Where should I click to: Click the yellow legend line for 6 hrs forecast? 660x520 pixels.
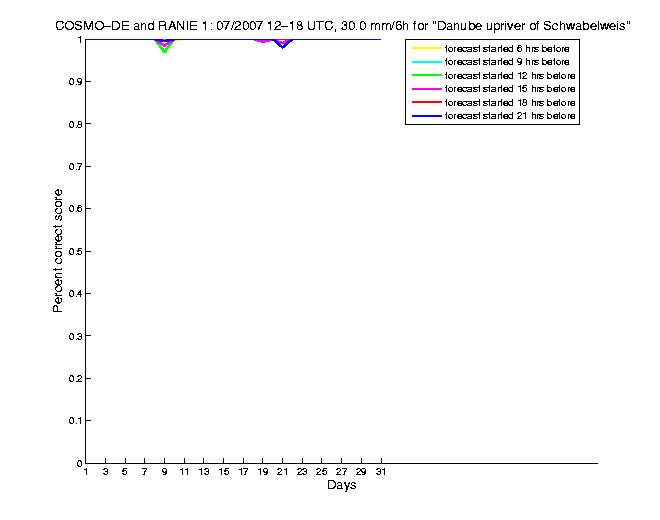425,48
